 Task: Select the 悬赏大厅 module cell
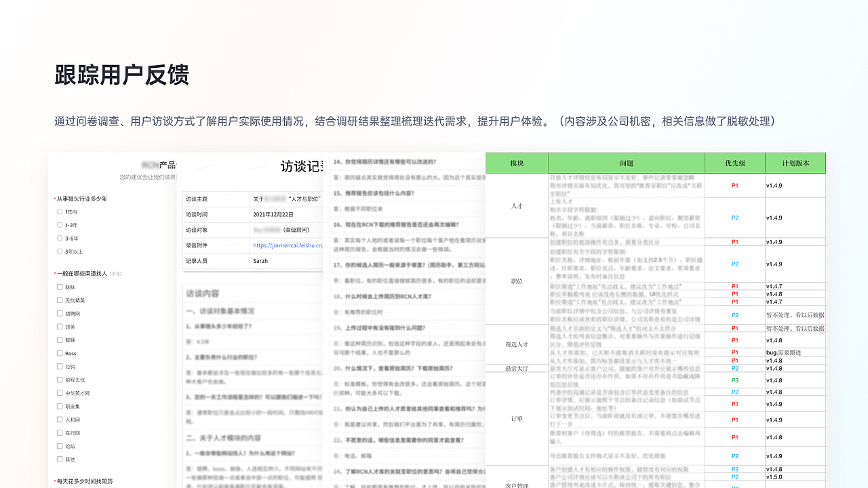(517, 369)
